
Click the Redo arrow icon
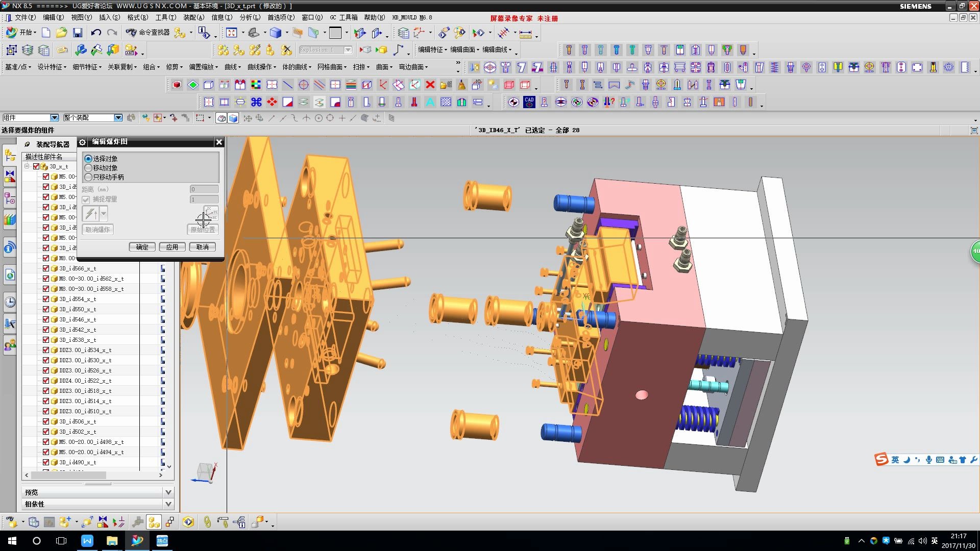click(112, 33)
